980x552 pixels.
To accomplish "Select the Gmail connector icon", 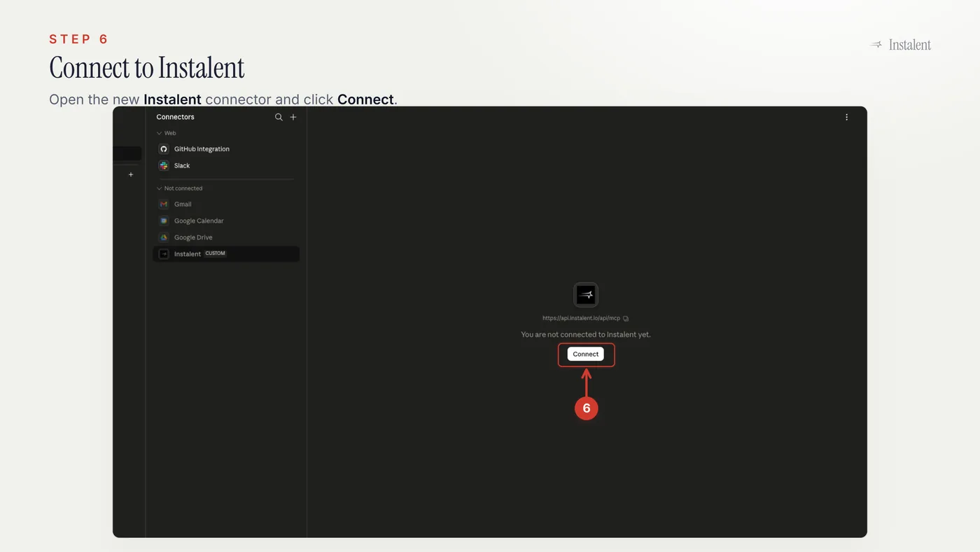I will point(164,205).
